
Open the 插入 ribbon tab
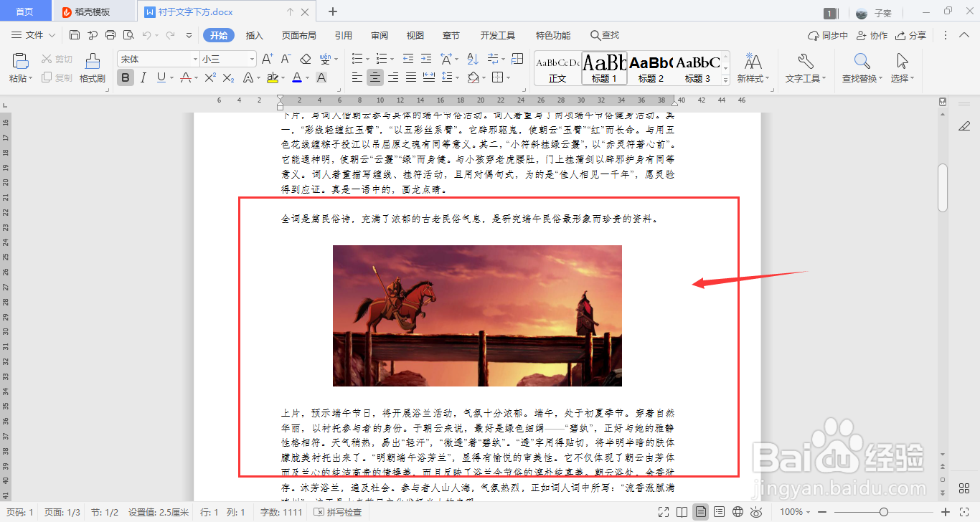[x=255, y=35]
